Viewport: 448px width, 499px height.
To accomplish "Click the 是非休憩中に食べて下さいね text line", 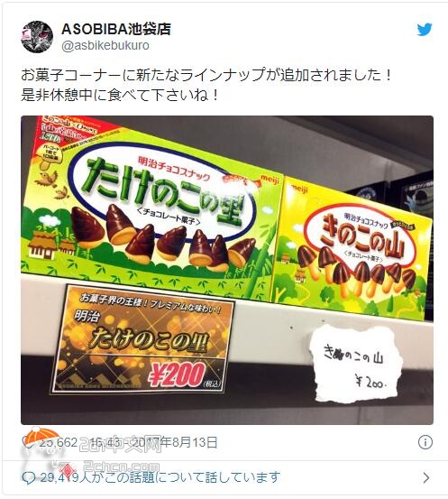I will [119, 95].
